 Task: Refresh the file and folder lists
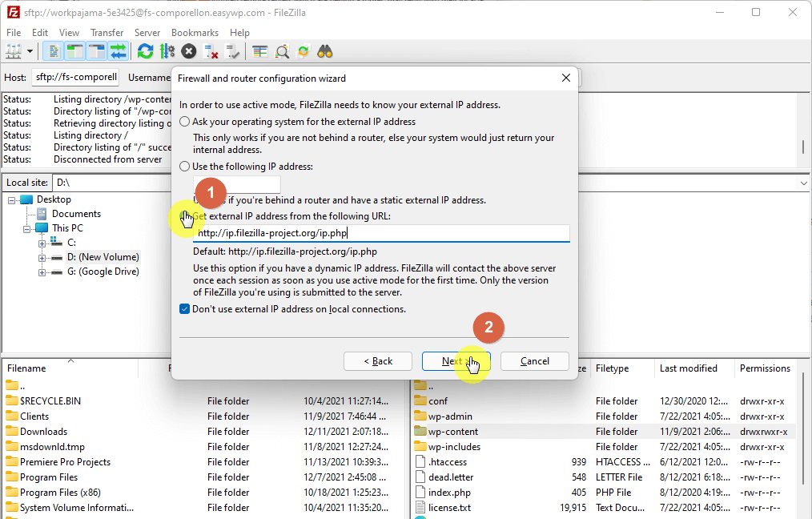pos(146,51)
